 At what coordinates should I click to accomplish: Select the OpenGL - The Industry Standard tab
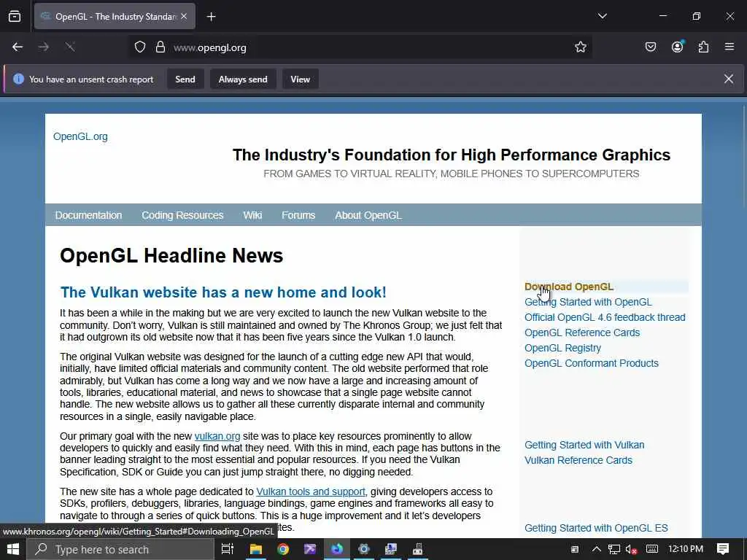[115, 17]
